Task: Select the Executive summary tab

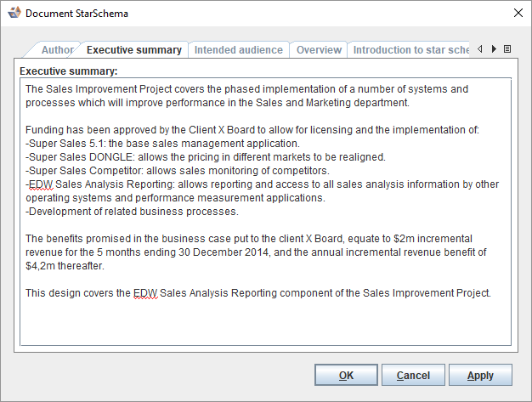Action: (133, 50)
